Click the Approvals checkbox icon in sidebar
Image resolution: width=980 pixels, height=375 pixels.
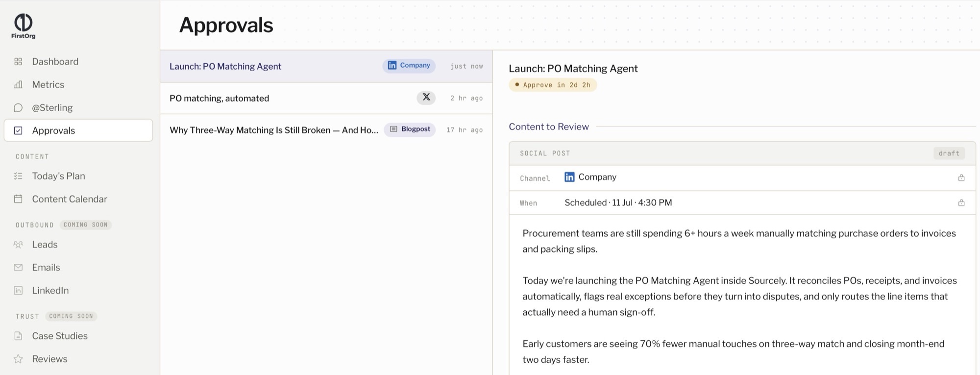pos(18,130)
